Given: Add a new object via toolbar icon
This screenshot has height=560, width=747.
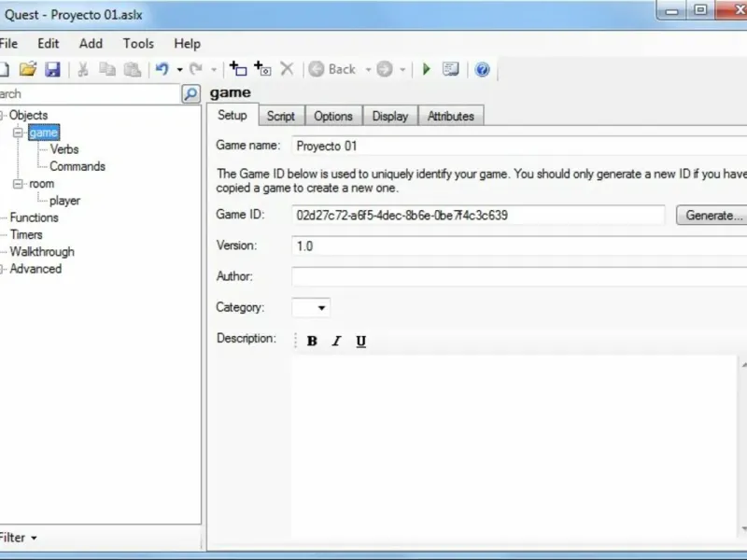Looking at the screenshot, I should (238, 69).
